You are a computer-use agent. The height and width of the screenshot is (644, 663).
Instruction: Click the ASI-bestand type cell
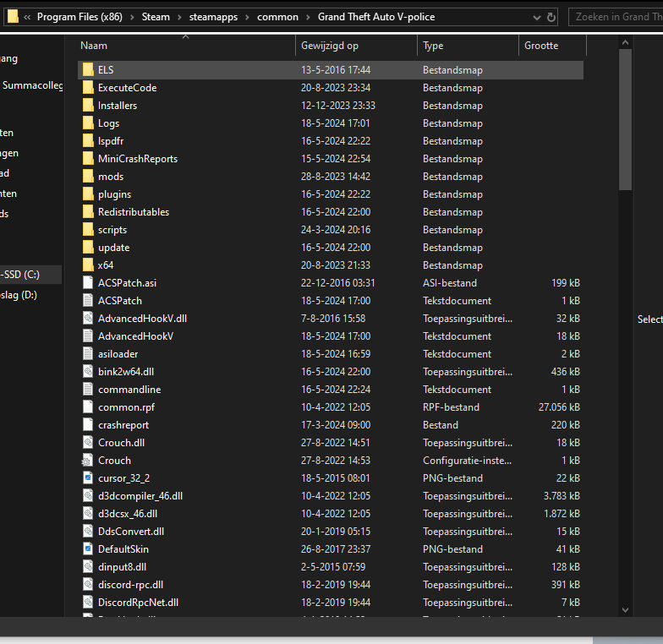click(450, 282)
